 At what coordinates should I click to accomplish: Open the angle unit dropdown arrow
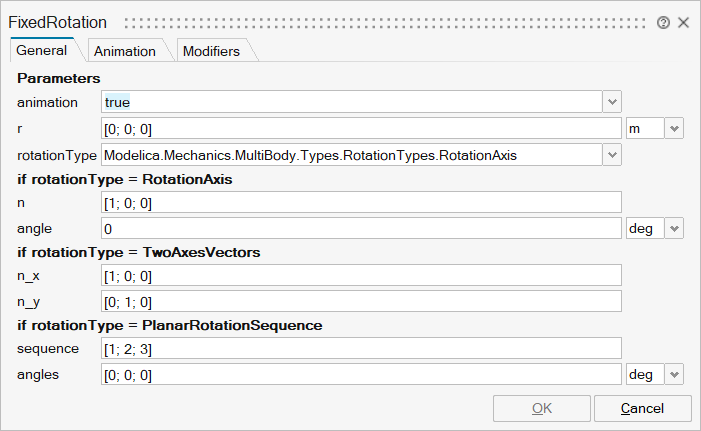click(x=674, y=228)
